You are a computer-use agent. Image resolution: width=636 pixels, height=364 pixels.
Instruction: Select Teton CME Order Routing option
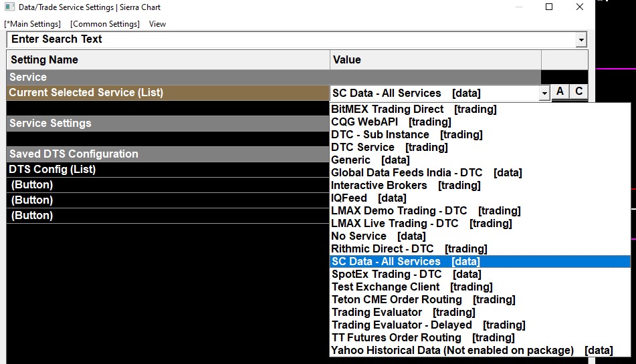(480, 300)
